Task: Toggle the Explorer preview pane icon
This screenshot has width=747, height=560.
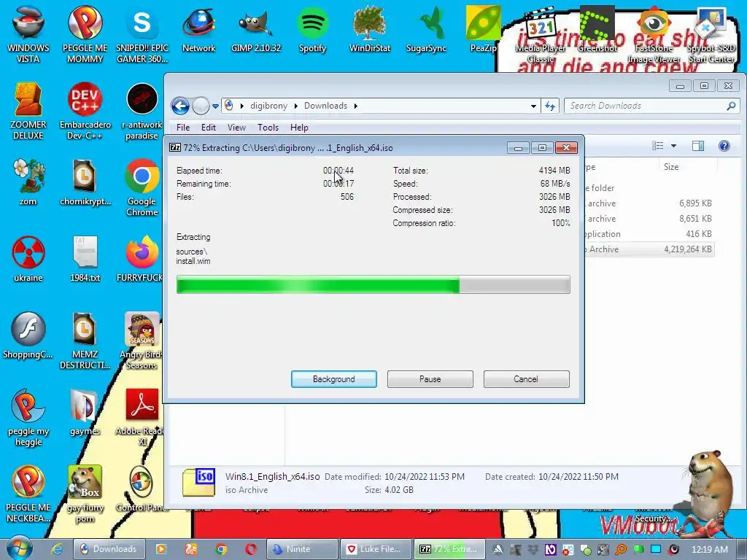Action: coord(698,146)
